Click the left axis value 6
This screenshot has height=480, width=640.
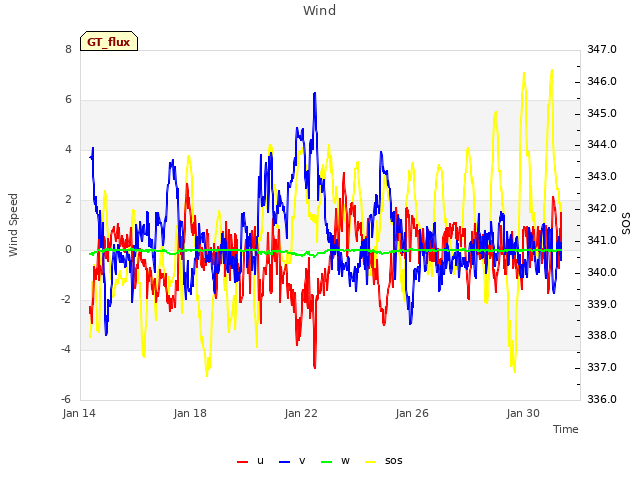(68, 100)
